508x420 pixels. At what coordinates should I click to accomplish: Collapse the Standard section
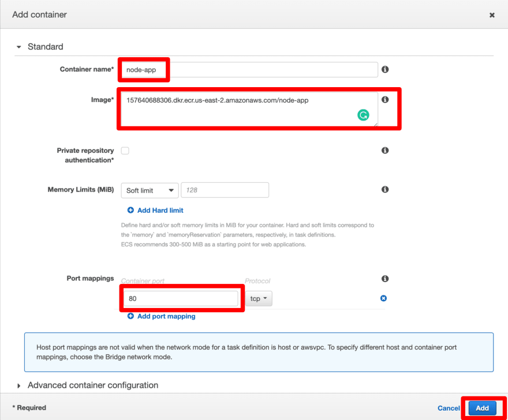[x=19, y=47]
